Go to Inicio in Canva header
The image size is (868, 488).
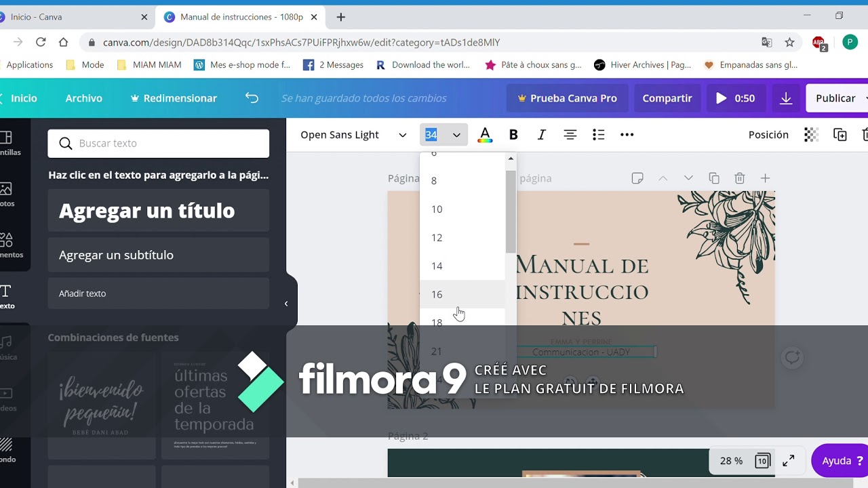point(20,98)
